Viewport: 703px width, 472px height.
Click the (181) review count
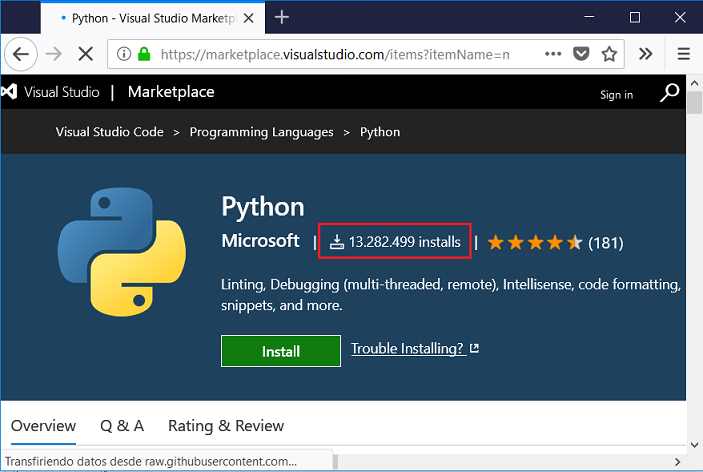pos(606,243)
